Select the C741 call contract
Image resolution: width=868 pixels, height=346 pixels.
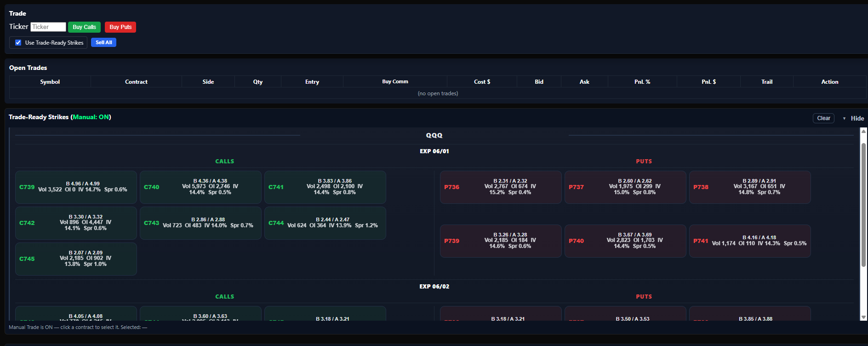325,187
